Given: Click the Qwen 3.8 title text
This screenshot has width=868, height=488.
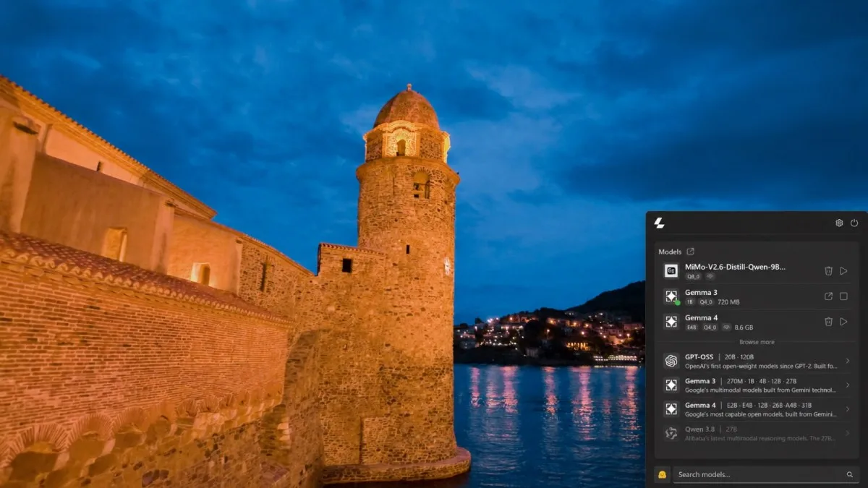Looking at the screenshot, I should (700, 429).
